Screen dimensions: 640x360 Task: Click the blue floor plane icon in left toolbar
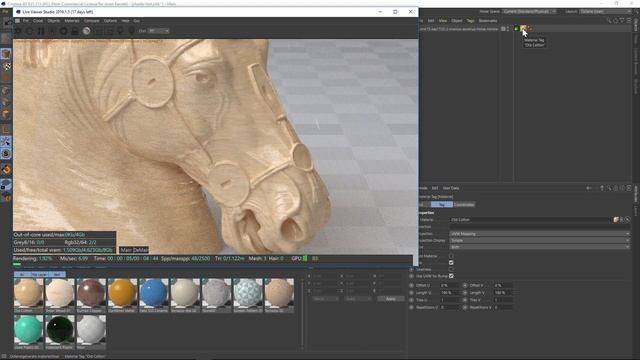pyautogui.click(x=6, y=184)
